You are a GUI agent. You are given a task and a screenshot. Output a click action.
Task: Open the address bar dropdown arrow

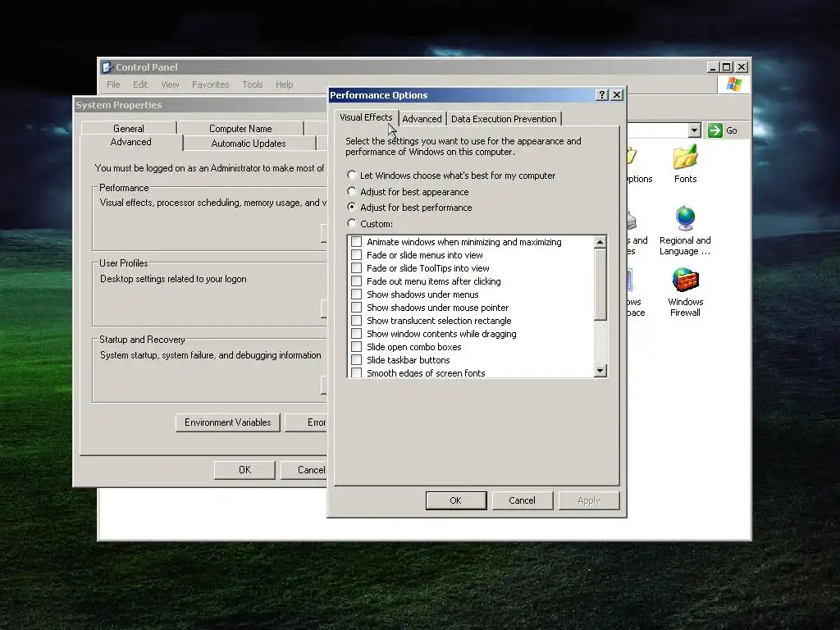pyautogui.click(x=694, y=130)
